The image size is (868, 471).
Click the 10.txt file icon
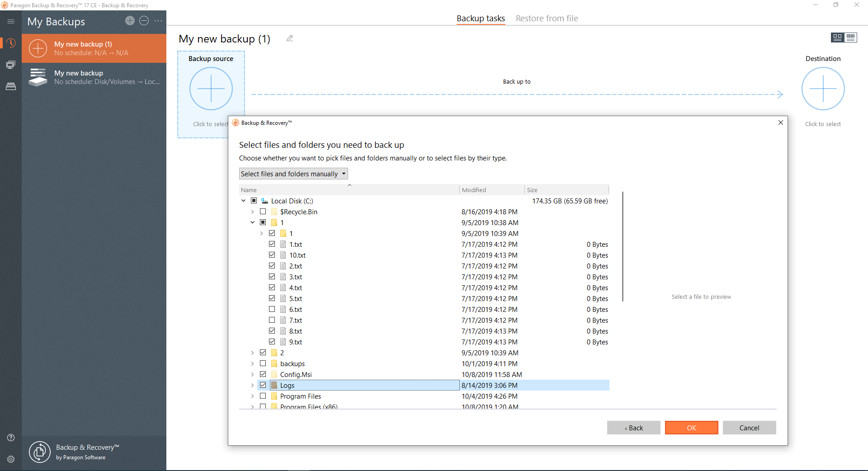(283, 255)
